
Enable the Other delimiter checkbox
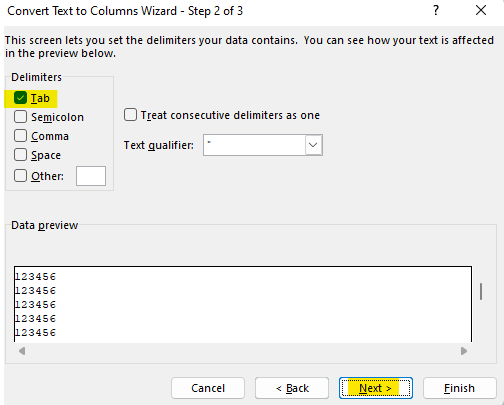(20, 176)
